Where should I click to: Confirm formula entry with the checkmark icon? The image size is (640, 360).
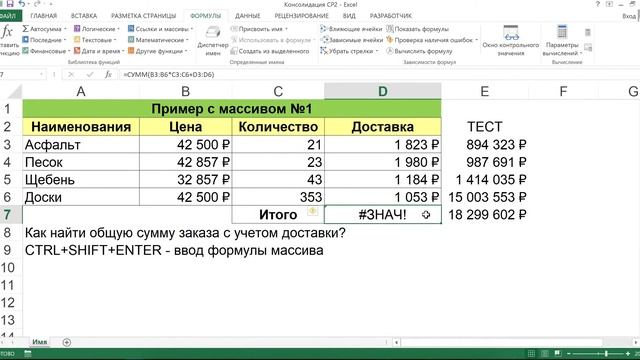pyautogui.click(x=90, y=74)
